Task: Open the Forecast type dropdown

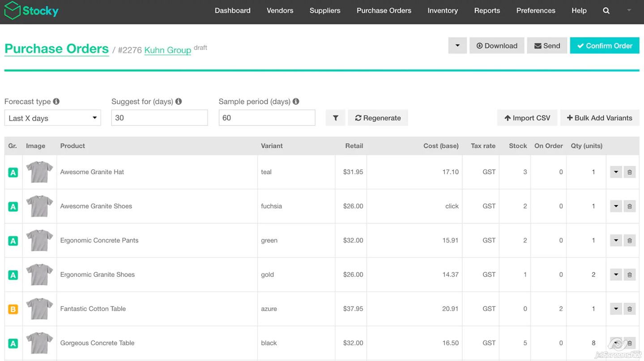Action: point(52,118)
